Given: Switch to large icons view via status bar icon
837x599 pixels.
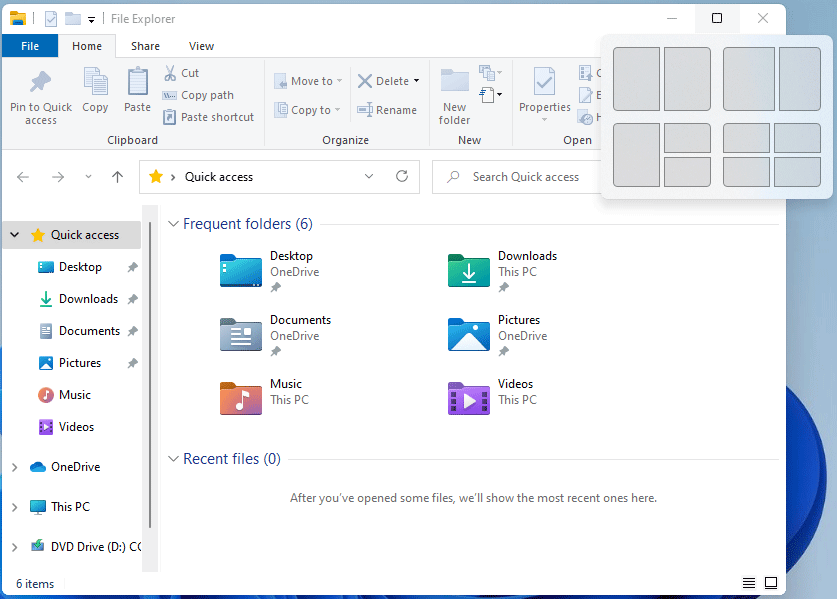Looking at the screenshot, I should tap(771, 582).
